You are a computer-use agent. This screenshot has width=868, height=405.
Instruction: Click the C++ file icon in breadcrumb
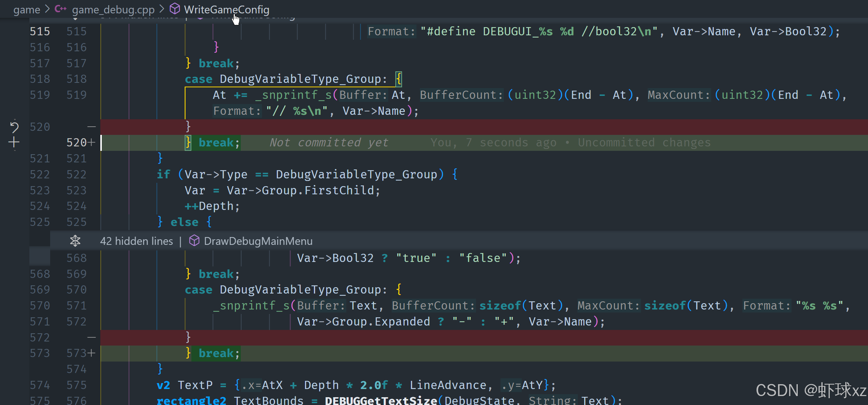[60, 9]
